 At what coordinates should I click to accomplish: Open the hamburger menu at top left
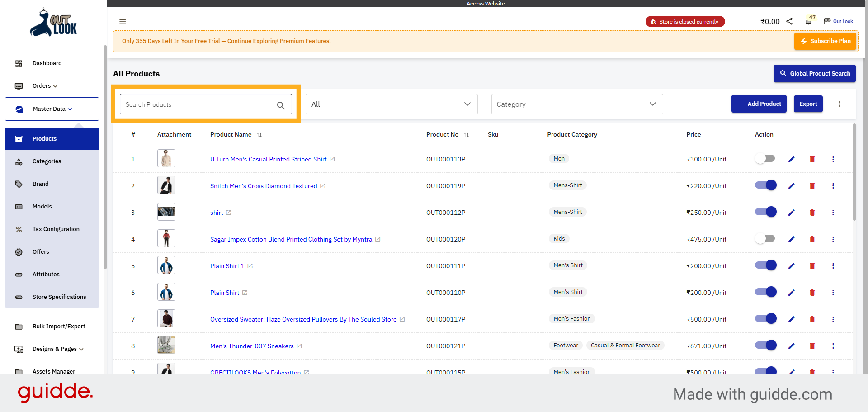[x=122, y=21]
